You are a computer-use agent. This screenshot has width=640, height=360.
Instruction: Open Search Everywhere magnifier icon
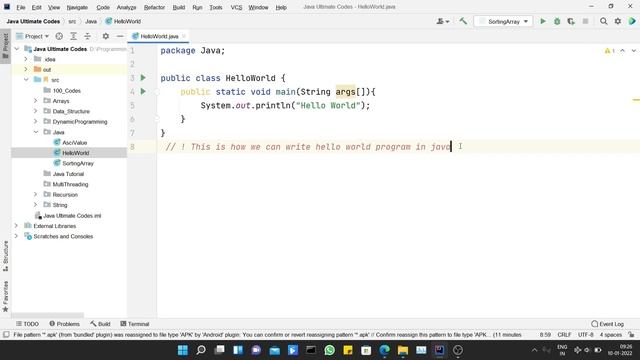click(x=603, y=21)
